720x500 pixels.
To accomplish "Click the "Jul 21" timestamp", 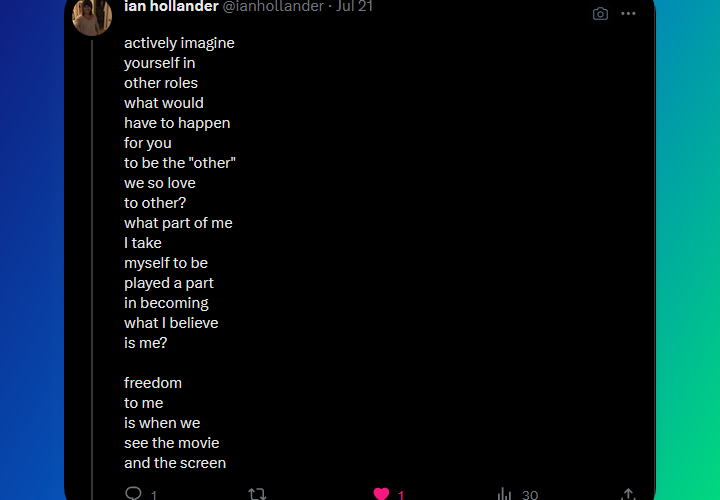I will pos(355,7).
